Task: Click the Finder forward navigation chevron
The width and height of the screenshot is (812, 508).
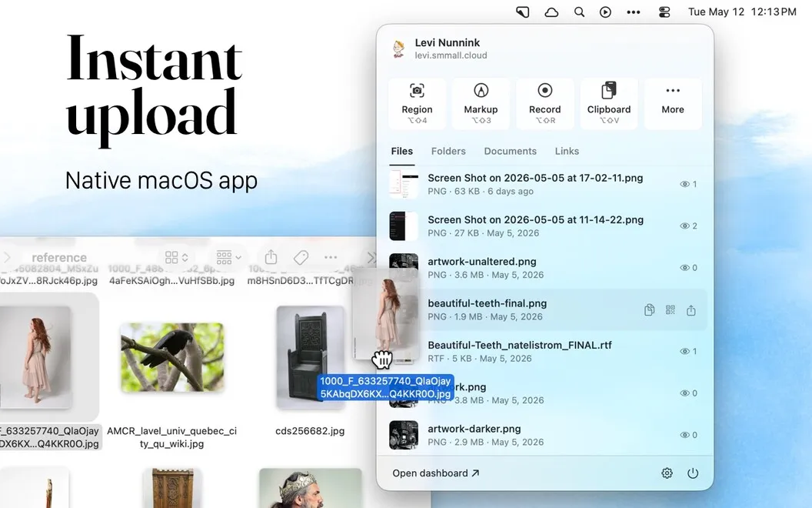Action: coord(7,257)
